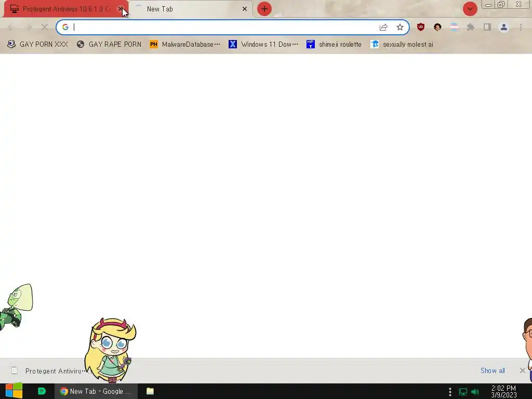Click the blonde Star Butterfly shimeji mascot
This screenshot has height=399, width=532.
[111, 350]
